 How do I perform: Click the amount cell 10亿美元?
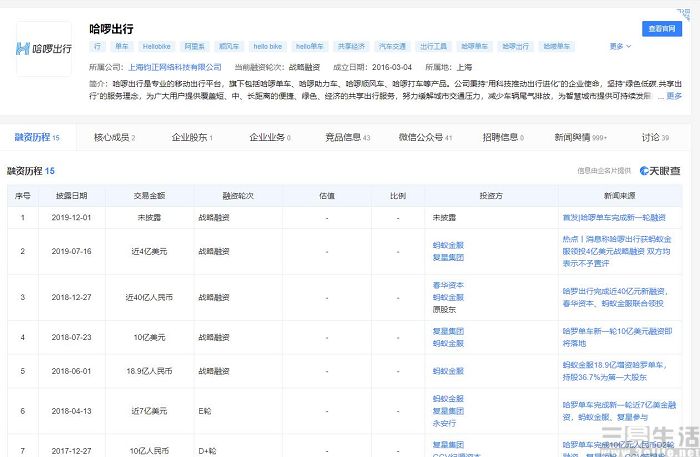149,337
